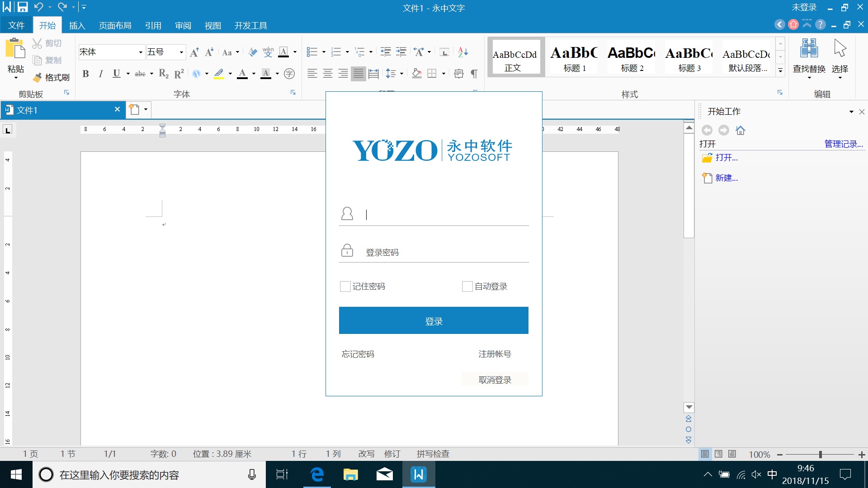This screenshot has height=488, width=868.
Task: Toggle Italic formatting
Action: tap(101, 74)
